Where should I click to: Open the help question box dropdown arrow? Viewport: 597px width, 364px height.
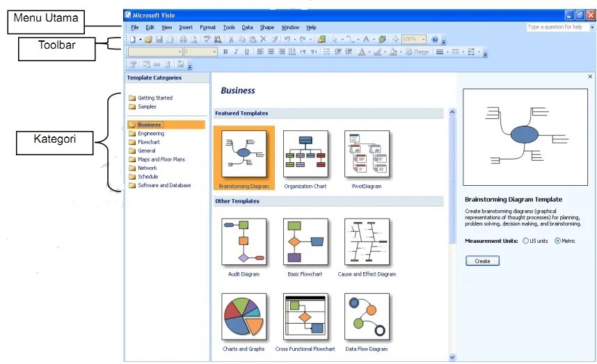coord(592,27)
